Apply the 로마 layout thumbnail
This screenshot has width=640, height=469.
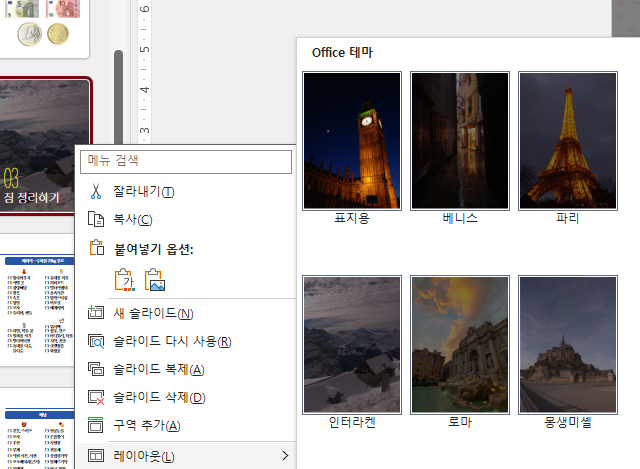point(460,344)
